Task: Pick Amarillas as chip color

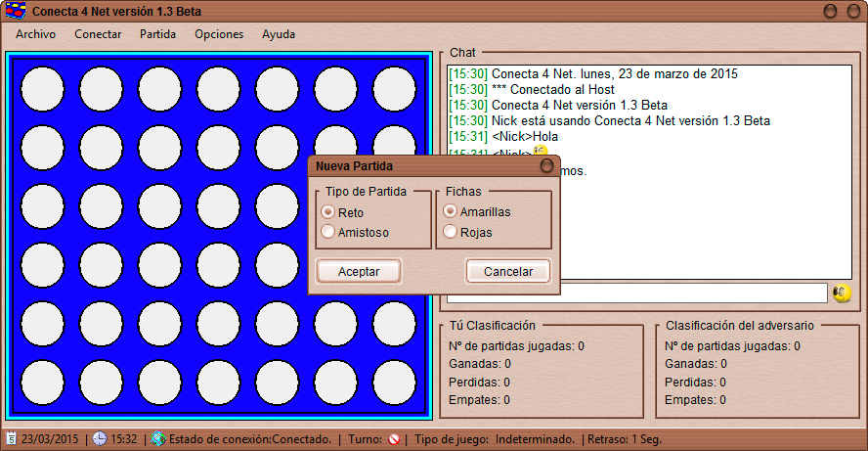Action: tap(450, 211)
